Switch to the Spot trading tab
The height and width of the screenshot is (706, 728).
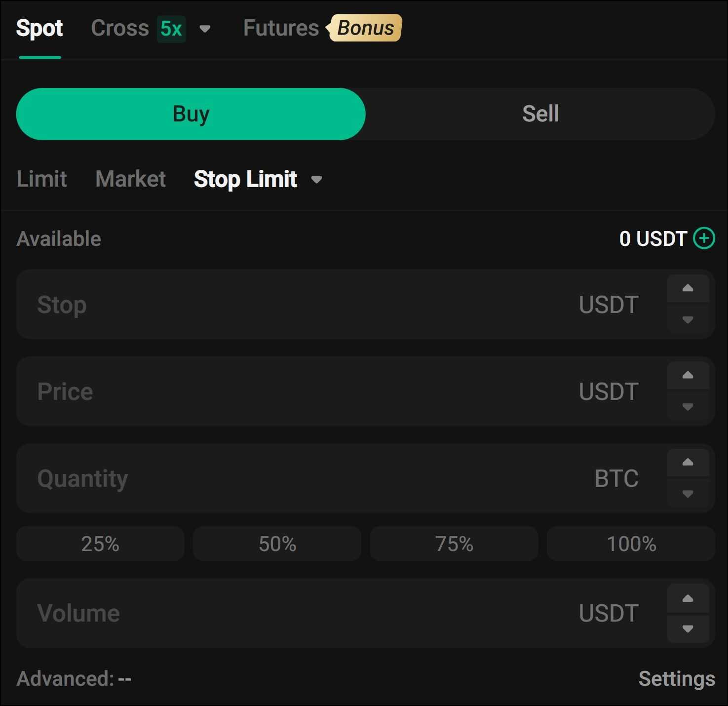39,29
